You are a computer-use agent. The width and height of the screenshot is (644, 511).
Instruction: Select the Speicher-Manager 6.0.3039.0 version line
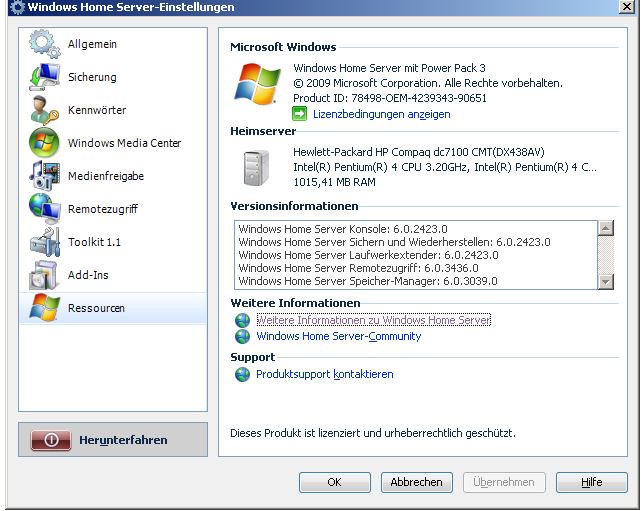point(368,281)
